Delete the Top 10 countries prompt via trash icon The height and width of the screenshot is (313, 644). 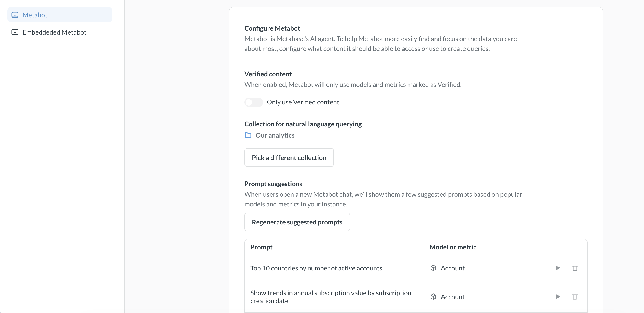click(575, 268)
